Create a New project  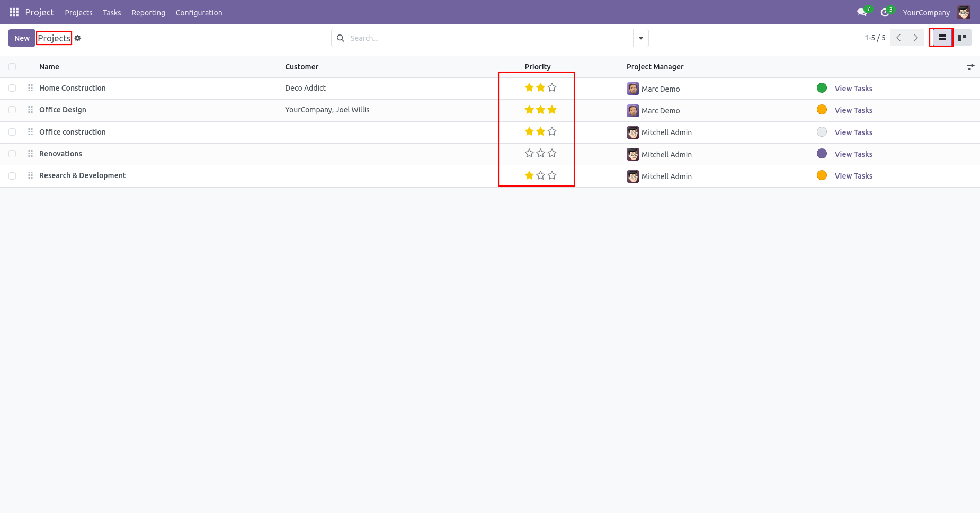click(x=22, y=38)
